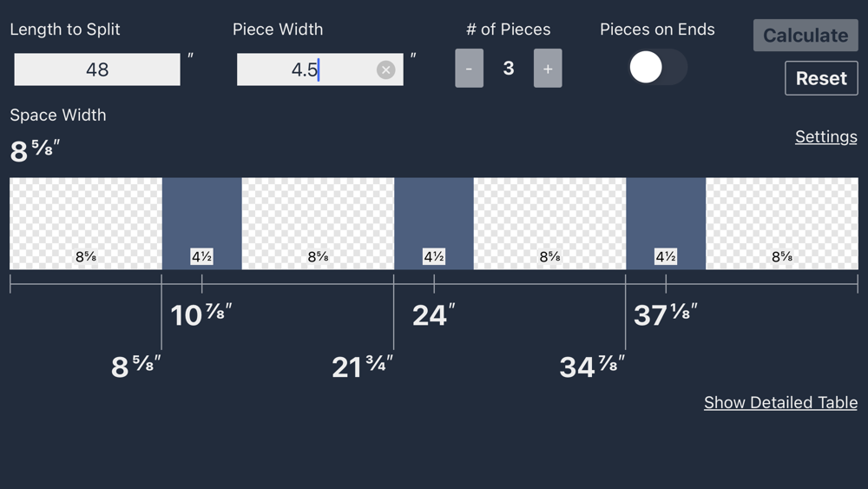Image resolution: width=868 pixels, height=489 pixels.
Task: Select the third blue piece block
Action: point(666,217)
